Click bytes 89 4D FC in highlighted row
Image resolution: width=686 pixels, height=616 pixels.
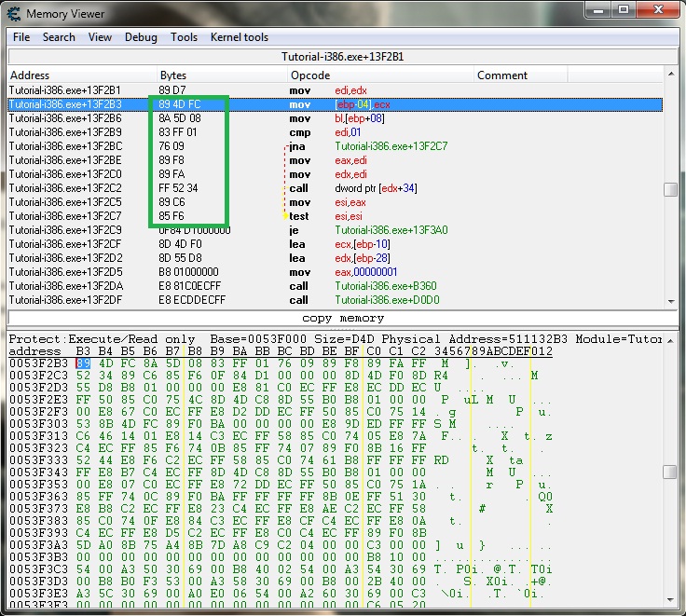point(179,104)
